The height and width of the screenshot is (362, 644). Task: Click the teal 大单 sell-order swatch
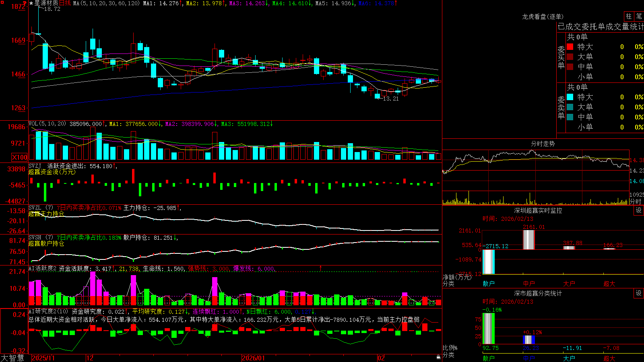pos(570,107)
